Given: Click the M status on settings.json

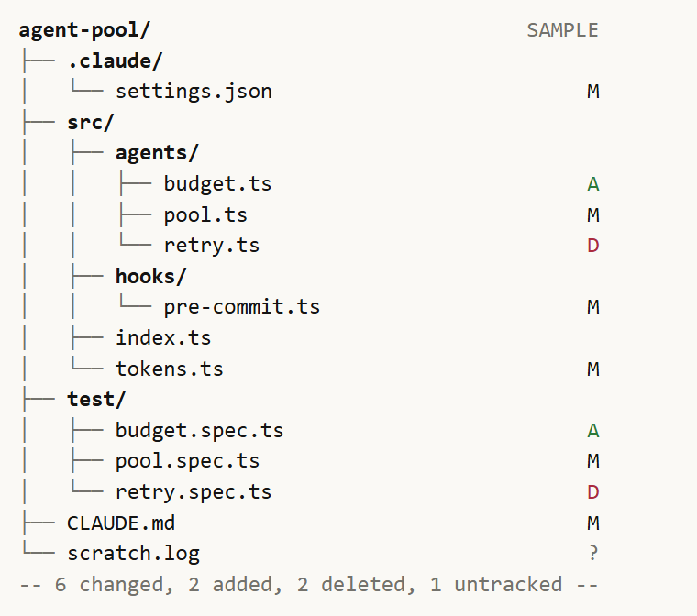Looking at the screenshot, I should click(593, 92).
